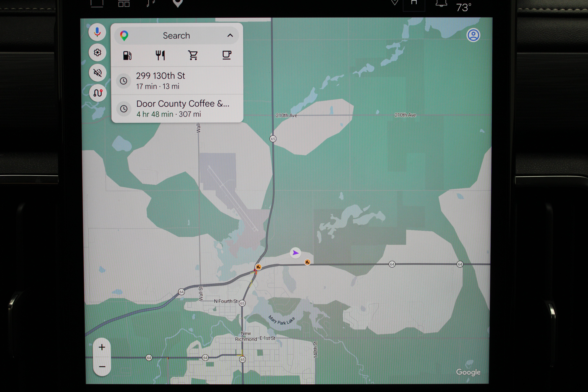Viewport: 588px width, 392px height.
Task: Tap construction marker at highway 64/65 junction
Action: coord(258,267)
